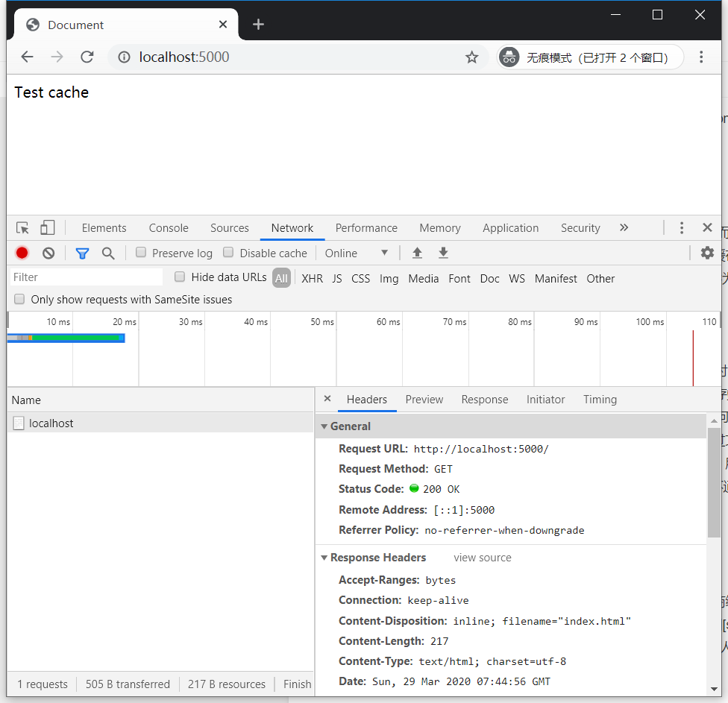Image resolution: width=728 pixels, height=703 pixels.
Task: Click the inspect element picker icon
Action: [x=22, y=228]
